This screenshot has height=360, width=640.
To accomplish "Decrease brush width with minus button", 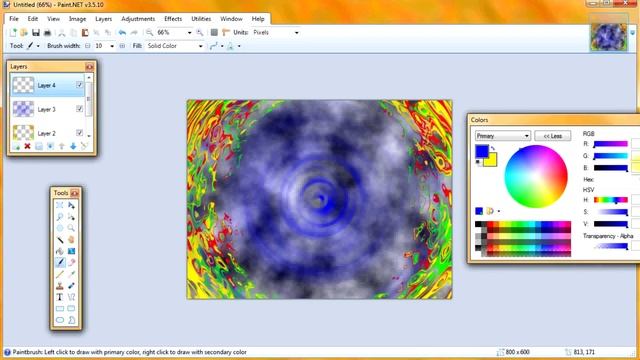I will (87, 46).
